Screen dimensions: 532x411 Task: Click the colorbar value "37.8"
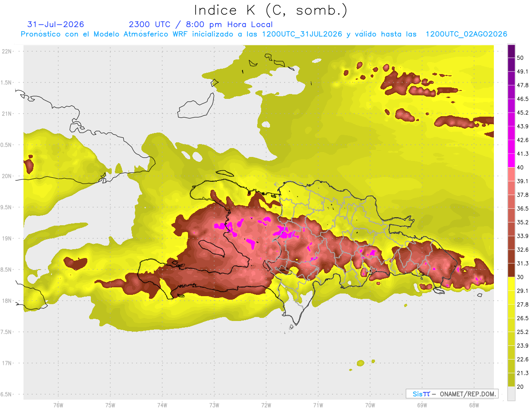click(522, 195)
